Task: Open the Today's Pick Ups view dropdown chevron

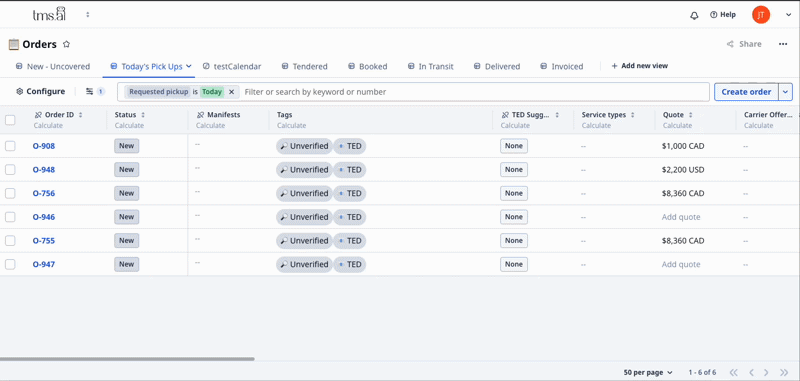Action: tap(188, 66)
